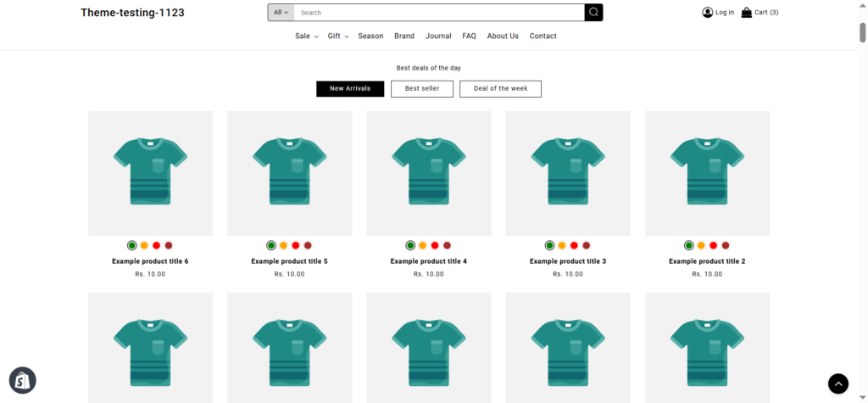Click the page vertical scrollbar thumb
The image size is (868, 403).
(862, 33)
